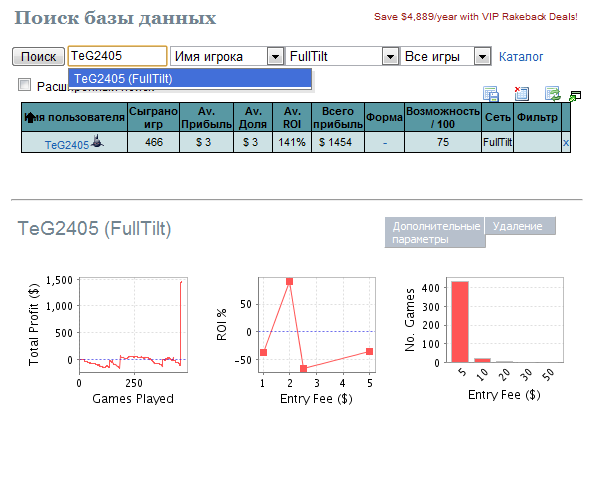Open the Каталог link
The width and height of the screenshot is (594, 484).
tap(521, 56)
